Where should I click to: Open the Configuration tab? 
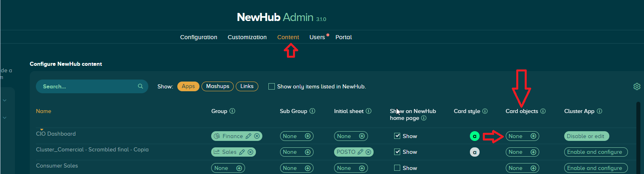tap(199, 37)
